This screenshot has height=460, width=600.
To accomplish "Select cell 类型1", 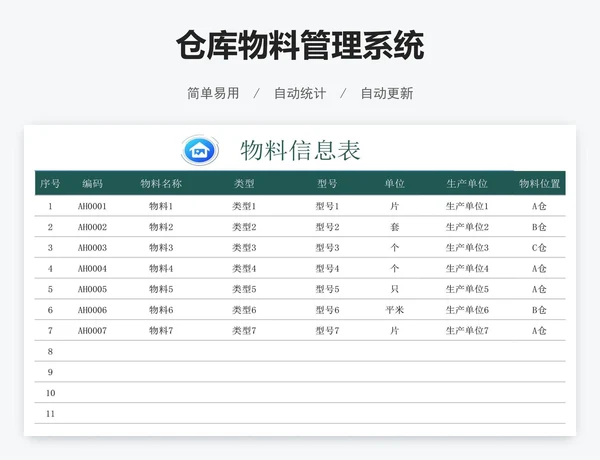I will [x=244, y=206].
